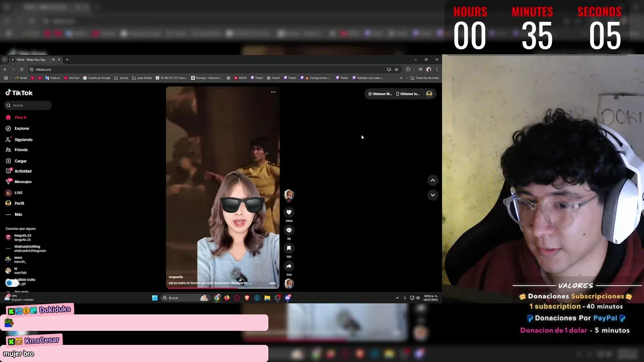Open comments with the speech bubble icon
The height and width of the screenshot is (362, 644).
click(x=289, y=230)
